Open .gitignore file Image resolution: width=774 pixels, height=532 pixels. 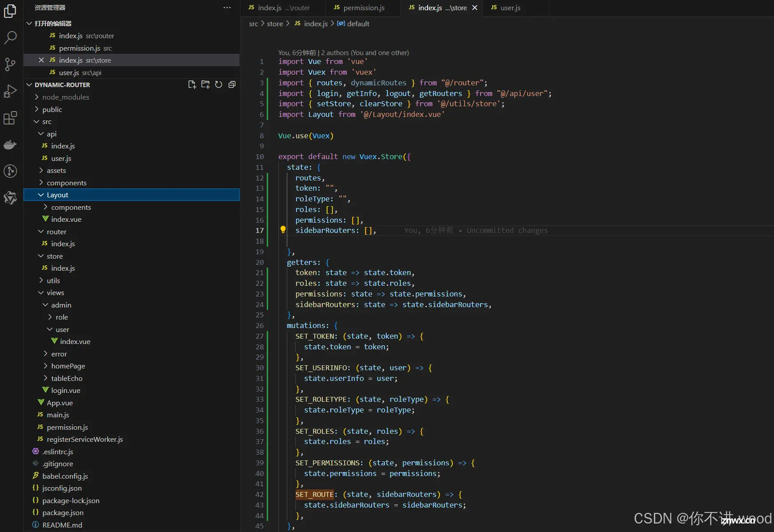(x=132, y=464)
